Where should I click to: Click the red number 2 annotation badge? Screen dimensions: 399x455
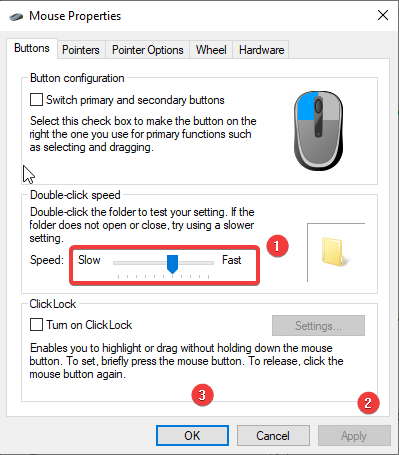[368, 403]
